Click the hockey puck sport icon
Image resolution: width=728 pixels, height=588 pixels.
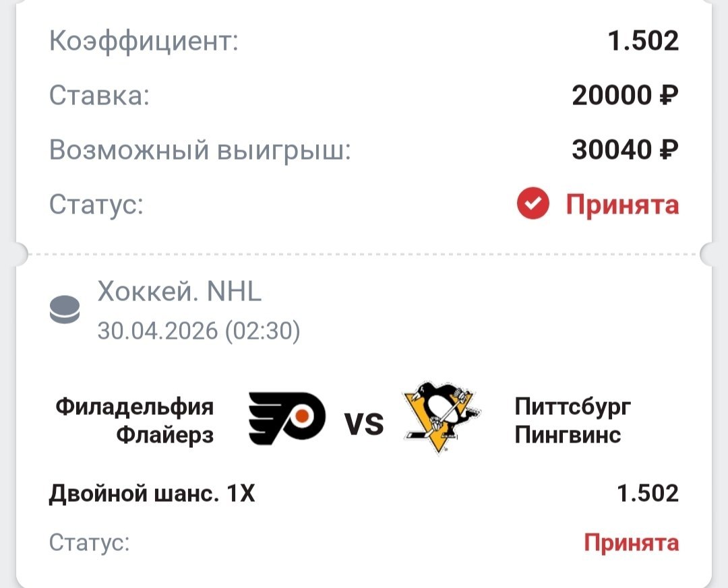pyautogui.click(x=65, y=311)
